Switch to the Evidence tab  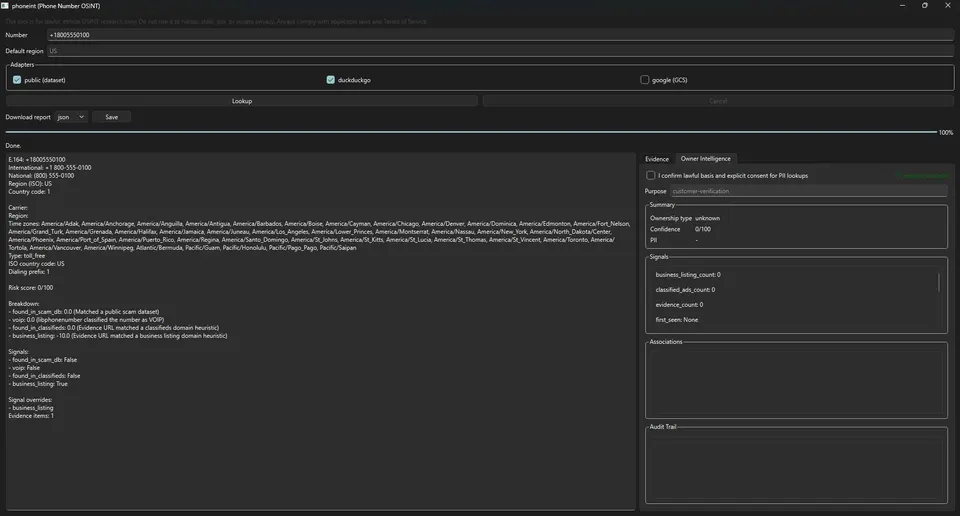coord(656,159)
